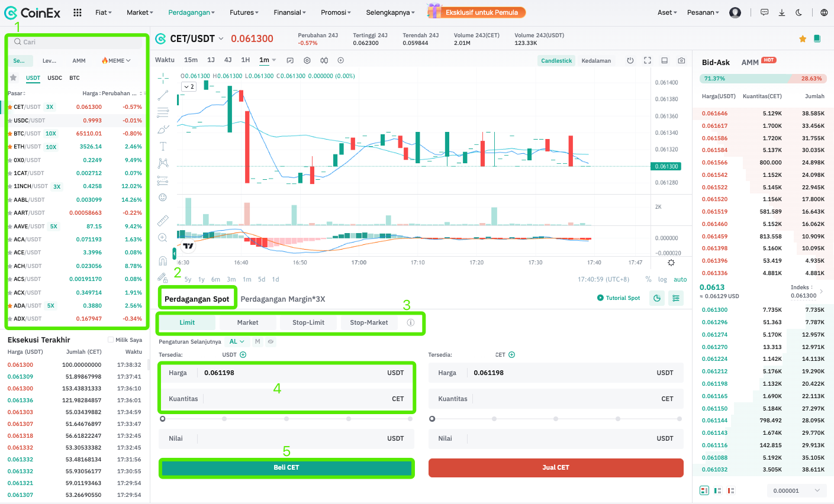Click the order type info icon
Viewport: 834px width, 504px height.
tap(411, 322)
